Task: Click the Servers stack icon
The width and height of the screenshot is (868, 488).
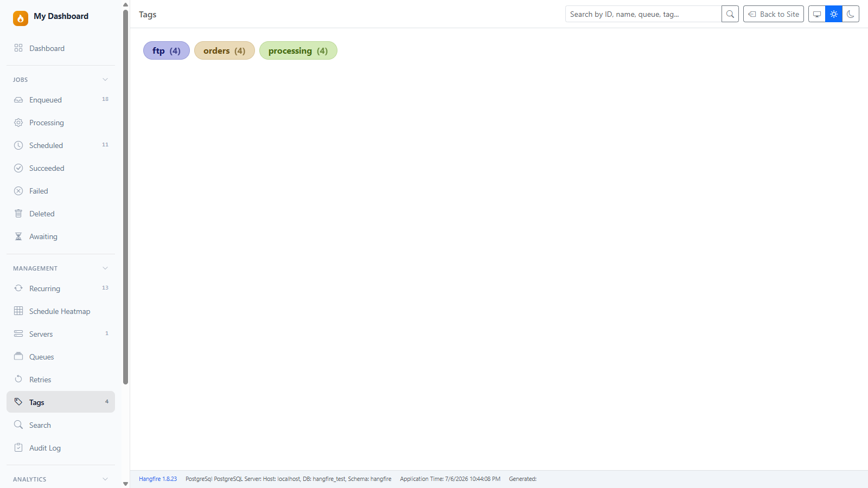Action: (18, 333)
